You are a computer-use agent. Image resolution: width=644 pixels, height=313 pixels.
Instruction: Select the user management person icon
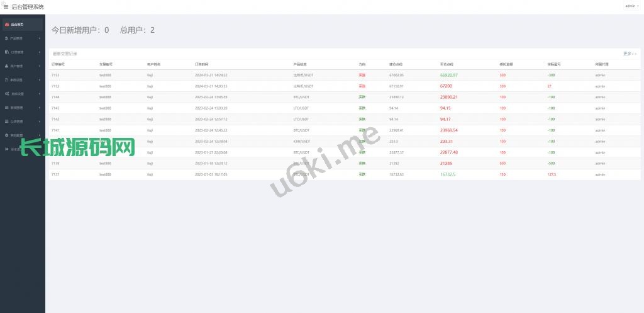click(x=6, y=65)
